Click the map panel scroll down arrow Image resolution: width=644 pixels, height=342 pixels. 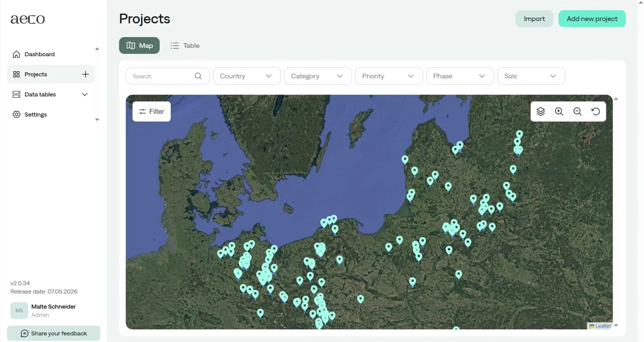click(616, 326)
